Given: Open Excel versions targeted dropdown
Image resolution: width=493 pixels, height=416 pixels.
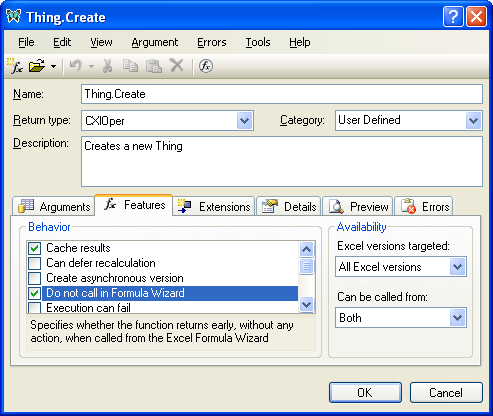Looking at the screenshot, I should (x=457, y=267).
